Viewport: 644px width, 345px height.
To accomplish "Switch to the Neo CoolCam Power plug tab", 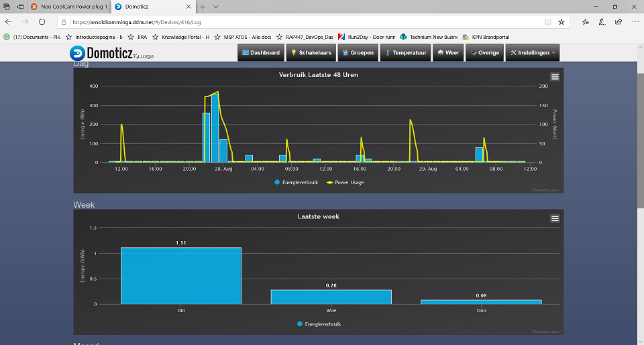I will pyautogui.click(x=69, y=7).
